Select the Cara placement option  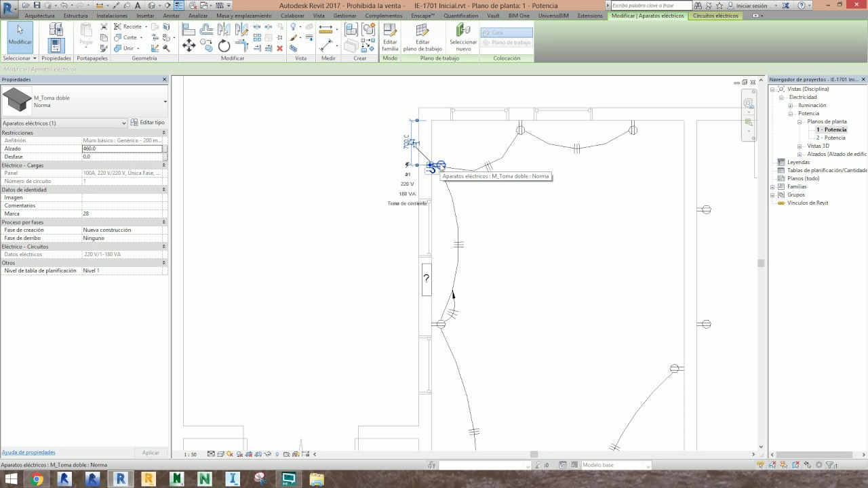pos(507,33)
